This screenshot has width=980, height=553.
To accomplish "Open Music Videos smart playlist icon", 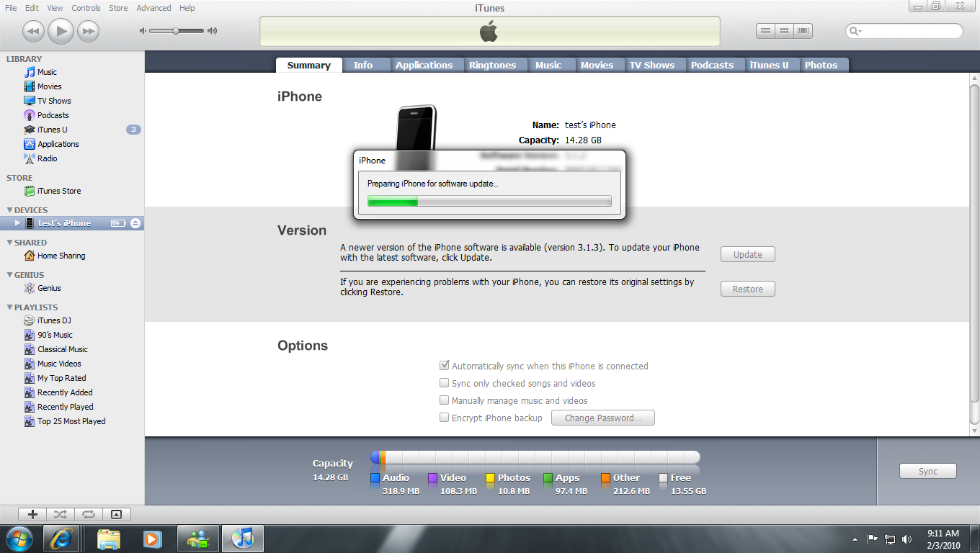I will (30, 364).
